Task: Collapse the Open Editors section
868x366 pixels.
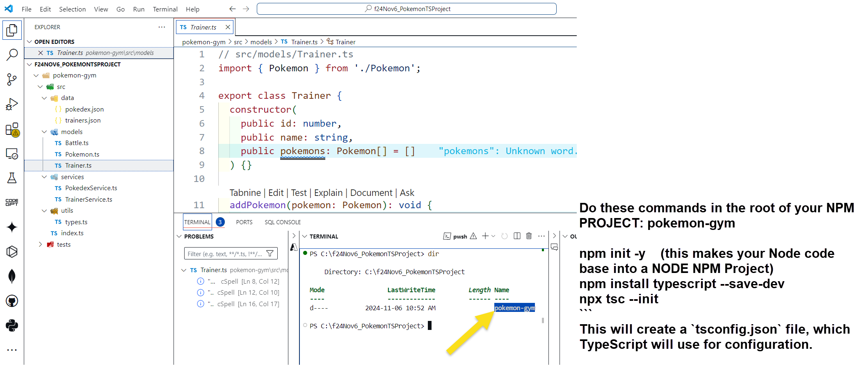Action: (30, 42)
